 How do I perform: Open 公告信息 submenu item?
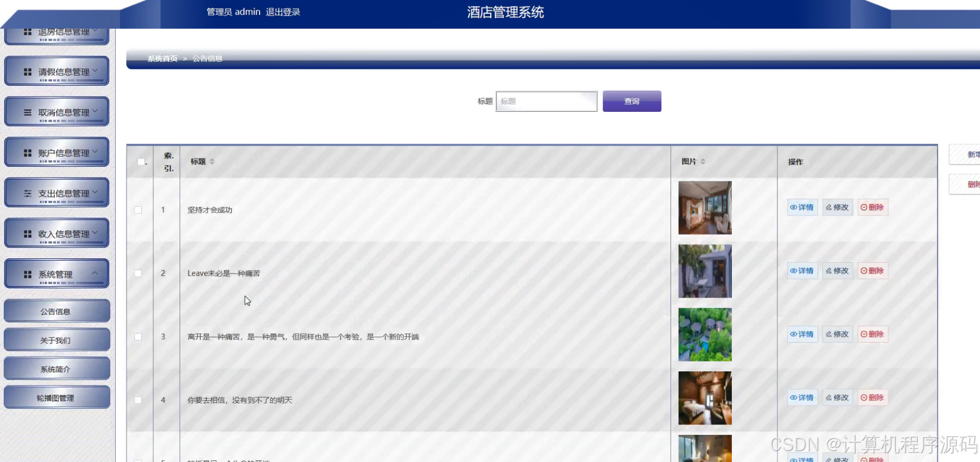[56, 311]
